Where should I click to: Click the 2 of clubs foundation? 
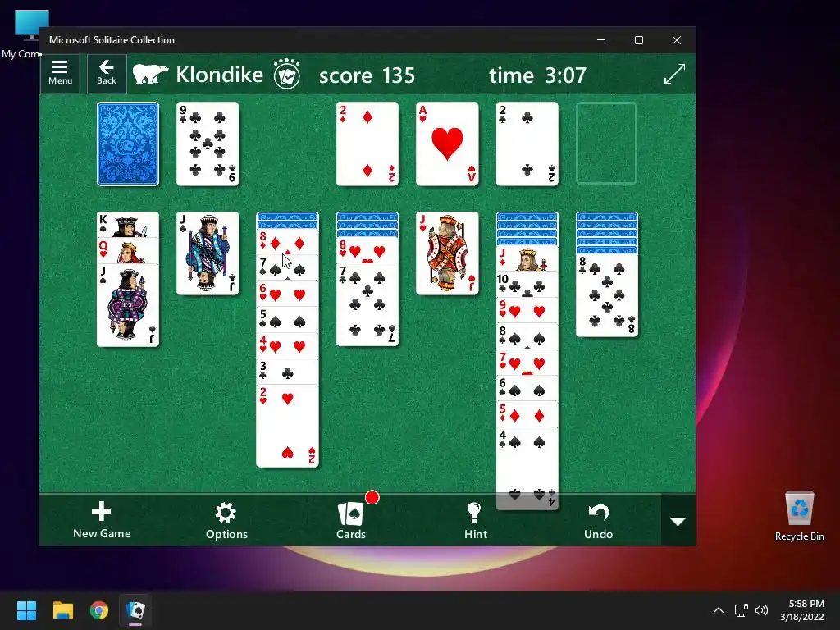[x=527, y=144]
